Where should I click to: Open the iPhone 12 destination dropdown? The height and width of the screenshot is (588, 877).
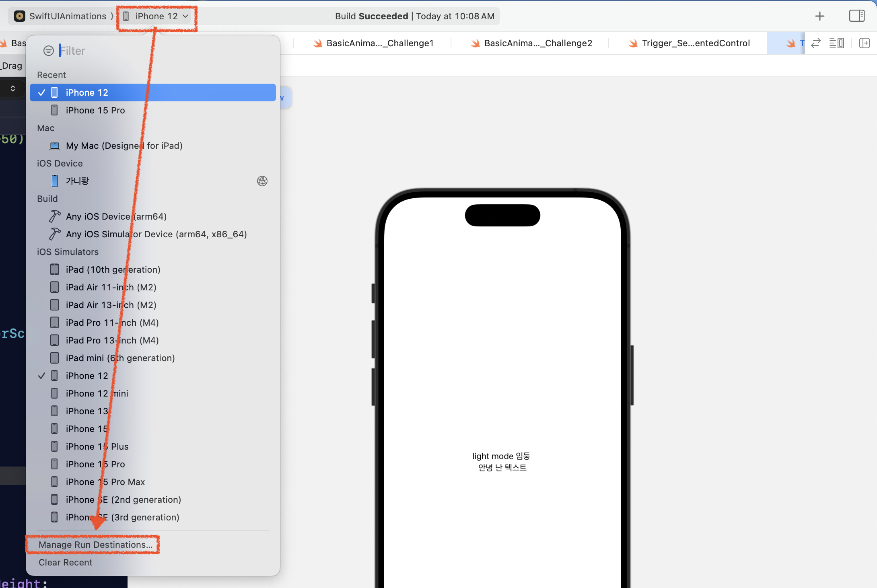click(x=156, y=16)
